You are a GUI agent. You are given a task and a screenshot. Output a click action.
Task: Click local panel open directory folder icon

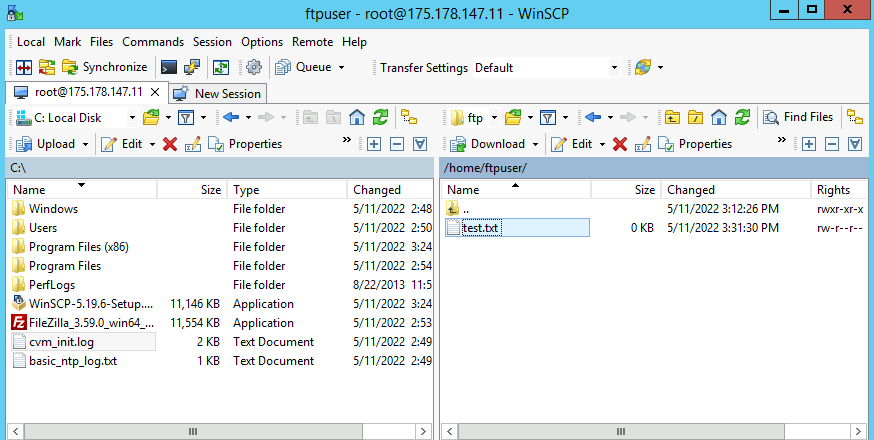pyautogui.click(x=151, y=117)
